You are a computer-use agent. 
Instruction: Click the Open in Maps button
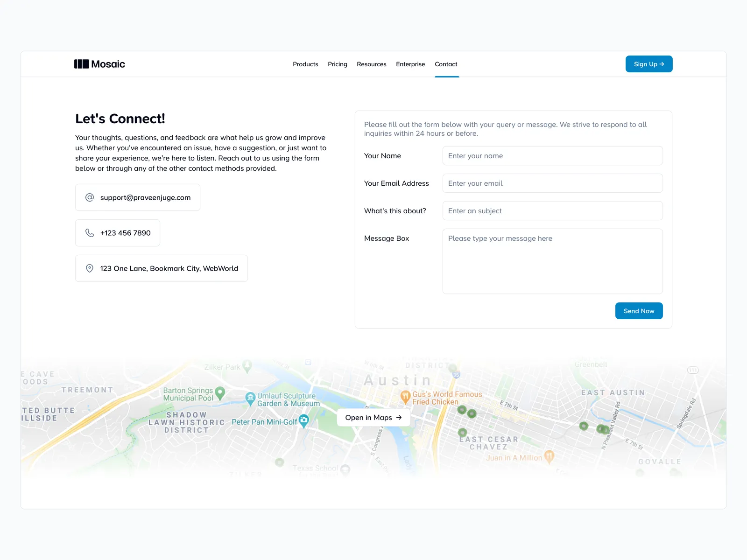point(373,418)
